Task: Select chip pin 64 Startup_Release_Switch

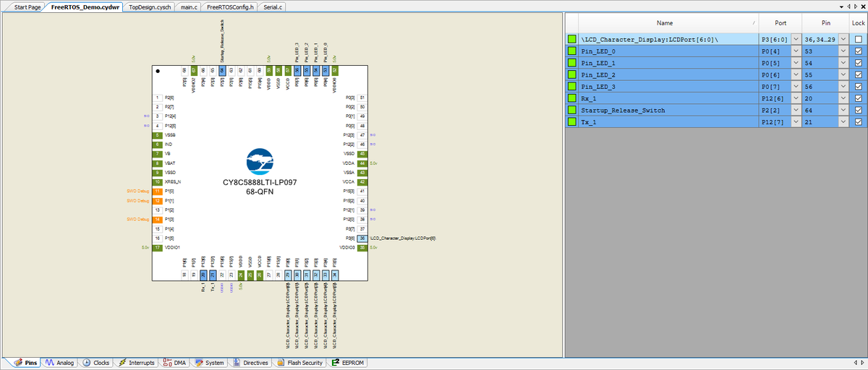Action: coord(222,70)
